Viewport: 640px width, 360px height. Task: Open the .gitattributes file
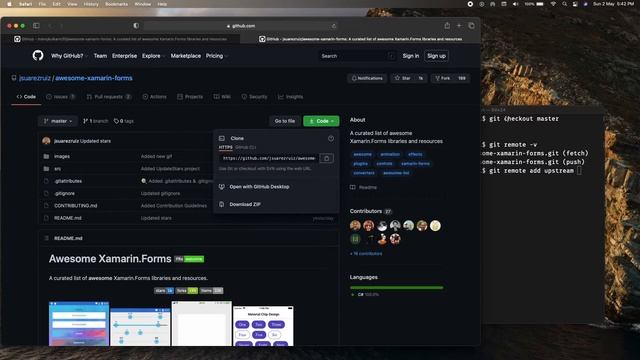[68, 181]
